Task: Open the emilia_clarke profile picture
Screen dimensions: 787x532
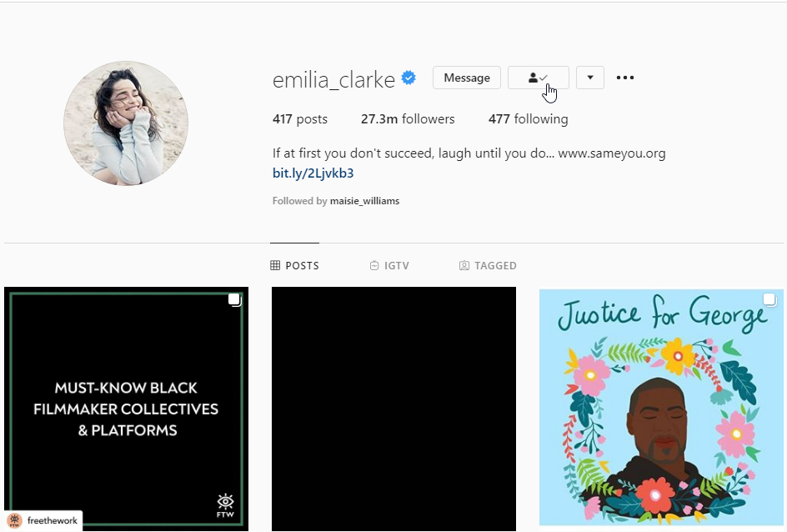Action: (126, 123)
